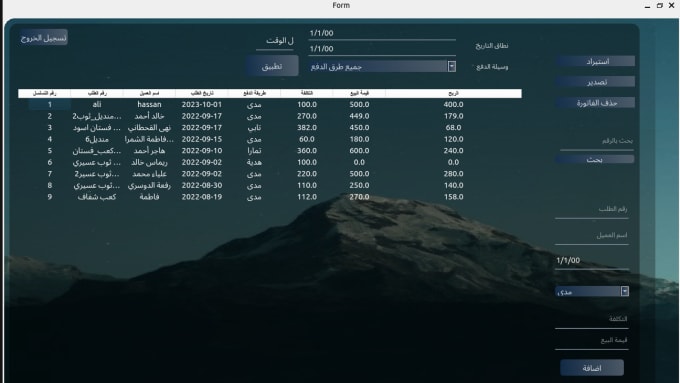Focus the التكلفة cost input field

pyautogui.click(x=592, y=320)
